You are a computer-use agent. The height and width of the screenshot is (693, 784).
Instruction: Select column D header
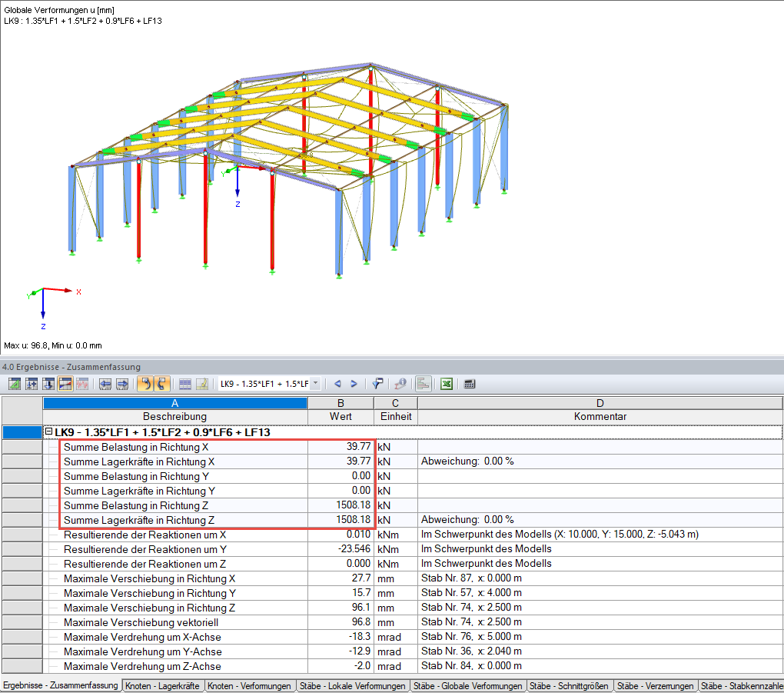[x=600, y=403]
